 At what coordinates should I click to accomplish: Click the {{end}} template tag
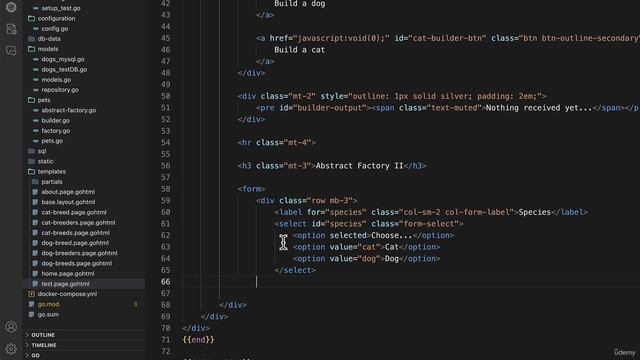click(x=198, y=340)
